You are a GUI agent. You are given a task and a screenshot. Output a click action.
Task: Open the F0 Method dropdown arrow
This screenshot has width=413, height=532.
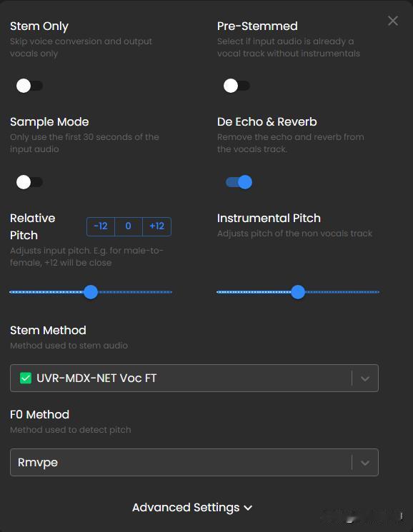click(x=365, y=463)
